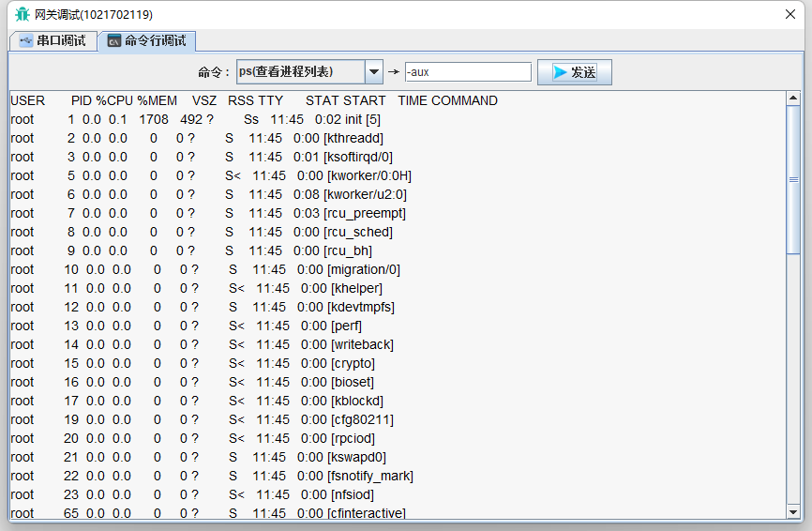Click the [kthreadd] process line
Image resolution: width=812 pixels, height=531 pixels.
click(197, 138)
